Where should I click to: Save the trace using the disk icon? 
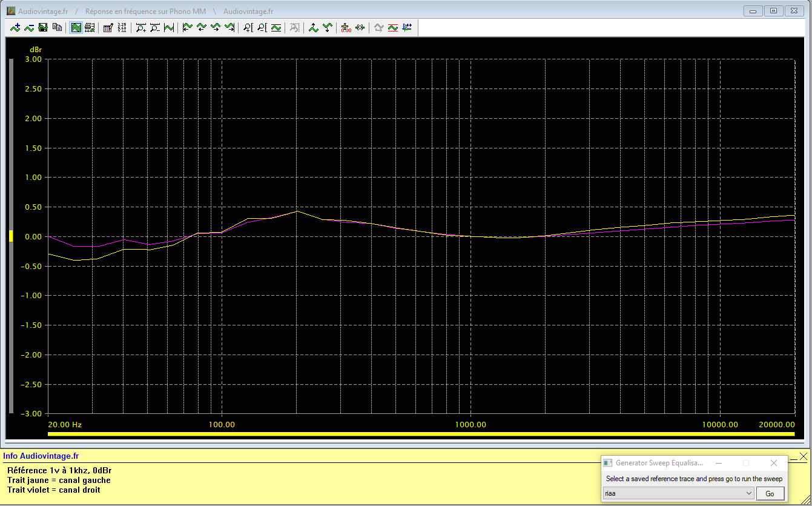pyautogui.click(x=43, y=27)
